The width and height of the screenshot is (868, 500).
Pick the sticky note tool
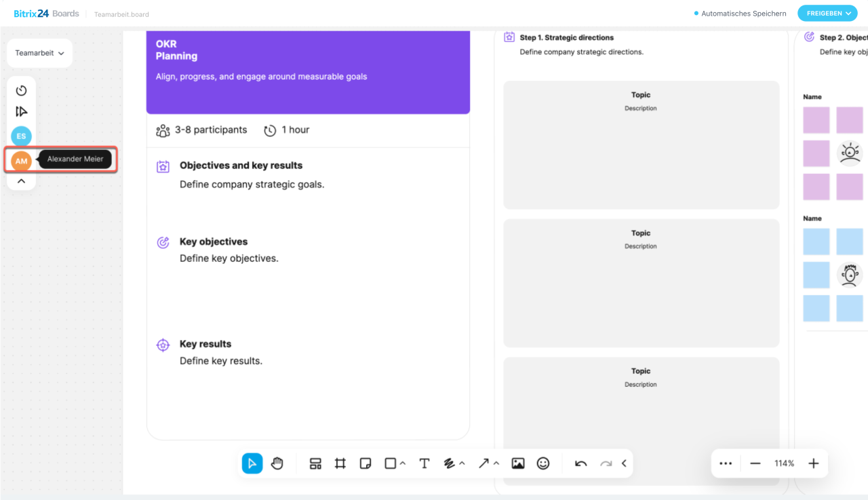coord(366,463)
